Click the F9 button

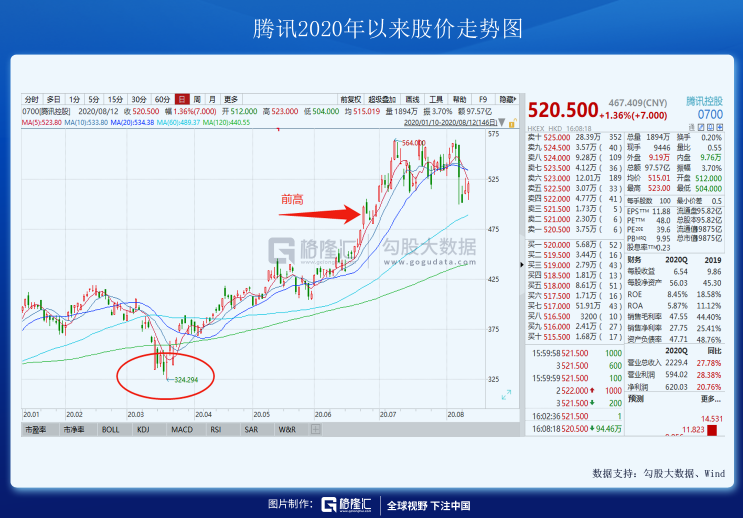coord(483,100)
